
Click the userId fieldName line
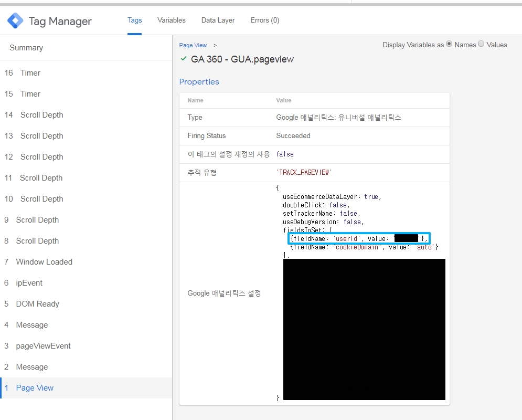click(x=359, y=238)
